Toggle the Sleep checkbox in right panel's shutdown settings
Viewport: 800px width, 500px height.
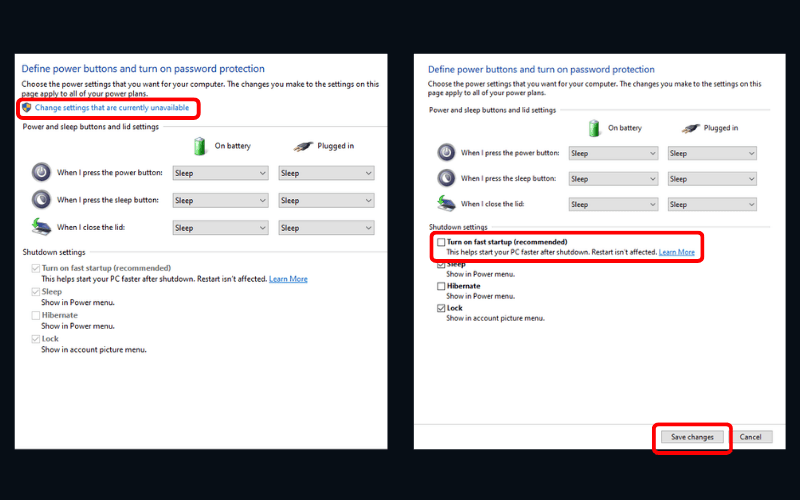[441, 265]
